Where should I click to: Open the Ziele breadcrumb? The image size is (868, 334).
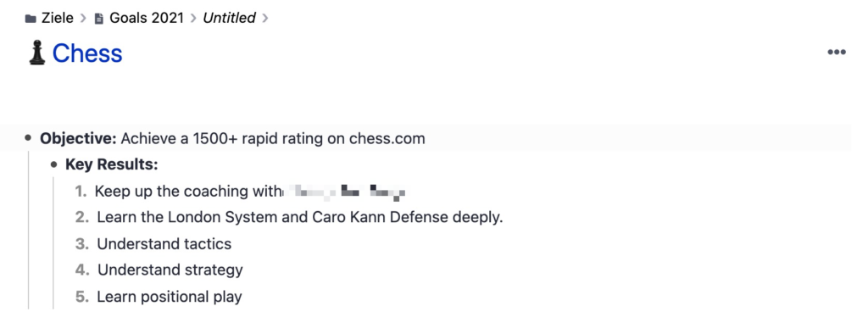click(x=57, y=18)
